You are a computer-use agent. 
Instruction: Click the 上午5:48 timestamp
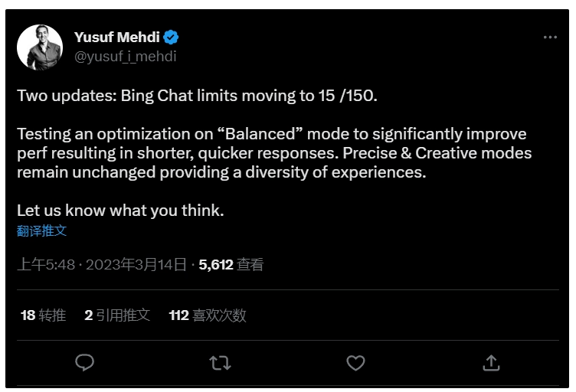pos(46,265)
